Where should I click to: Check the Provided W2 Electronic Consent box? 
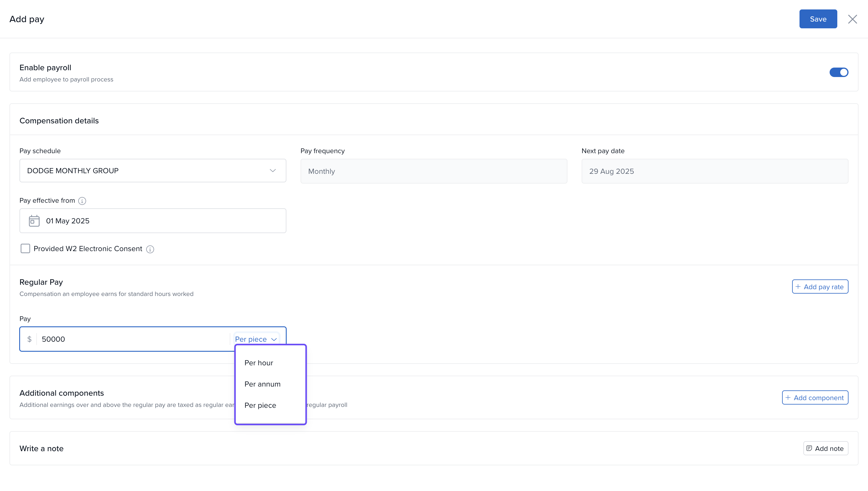tap(25, 249)
